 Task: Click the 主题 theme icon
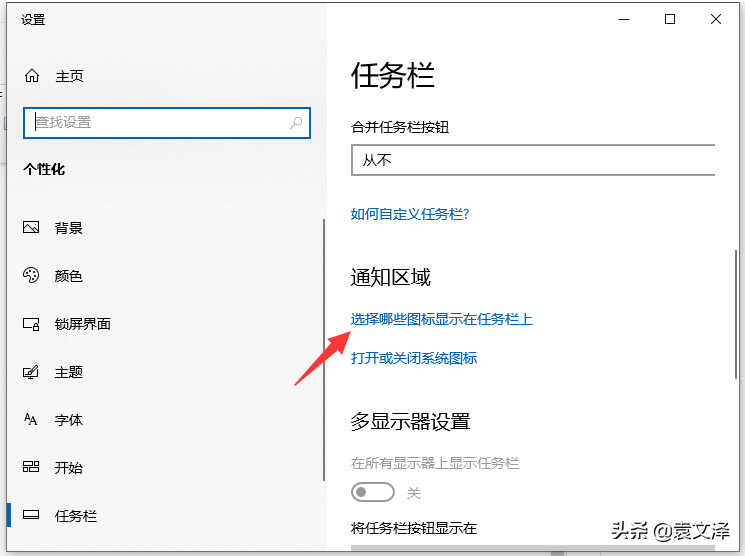[x=31, y=372]
